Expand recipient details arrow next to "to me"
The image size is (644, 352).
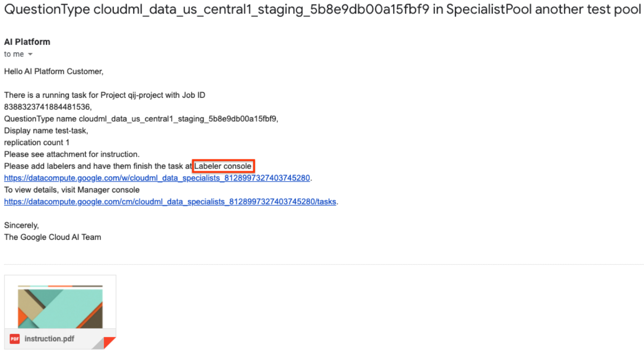tap(30, 54)
